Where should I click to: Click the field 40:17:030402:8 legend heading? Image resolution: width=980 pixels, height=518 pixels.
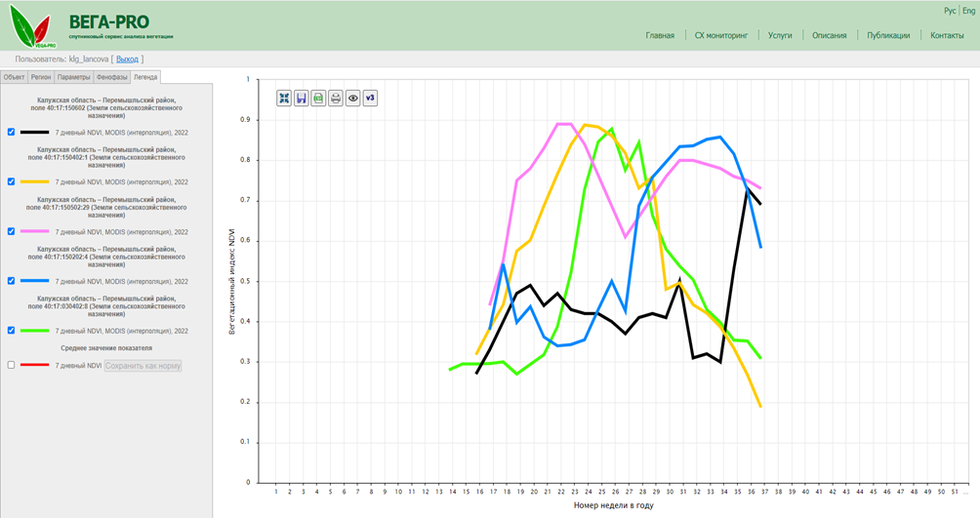106,306
